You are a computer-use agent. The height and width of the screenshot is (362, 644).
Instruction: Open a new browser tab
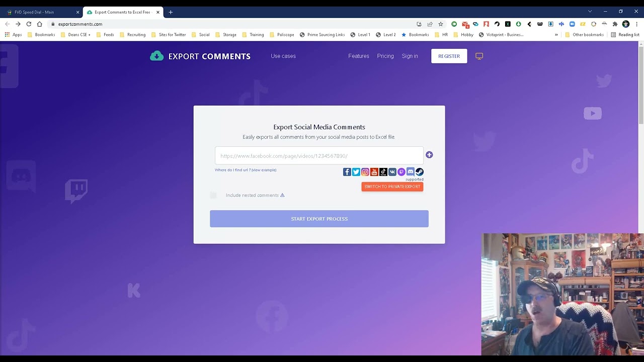pyautogui.click(x=171, y=12)
